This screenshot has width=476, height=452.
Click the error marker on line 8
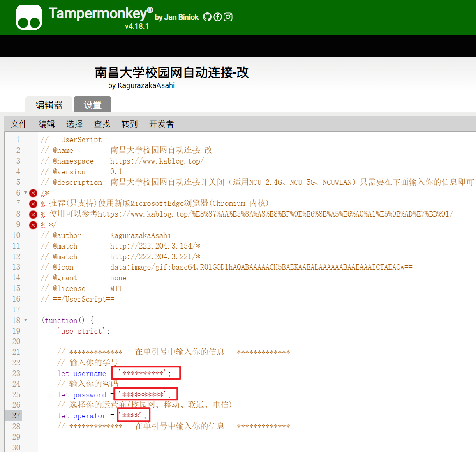(x=33, y=214)
